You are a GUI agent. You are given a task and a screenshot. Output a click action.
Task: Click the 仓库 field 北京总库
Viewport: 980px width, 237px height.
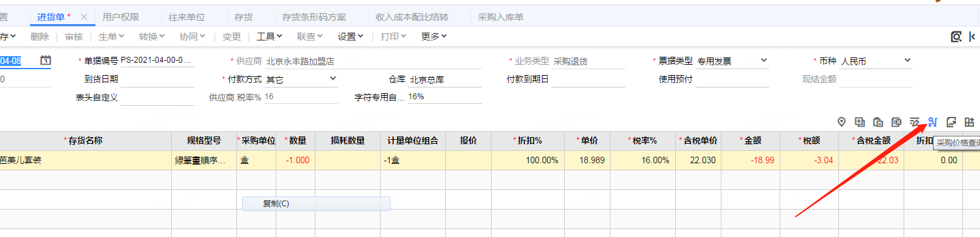coord(445,80)
